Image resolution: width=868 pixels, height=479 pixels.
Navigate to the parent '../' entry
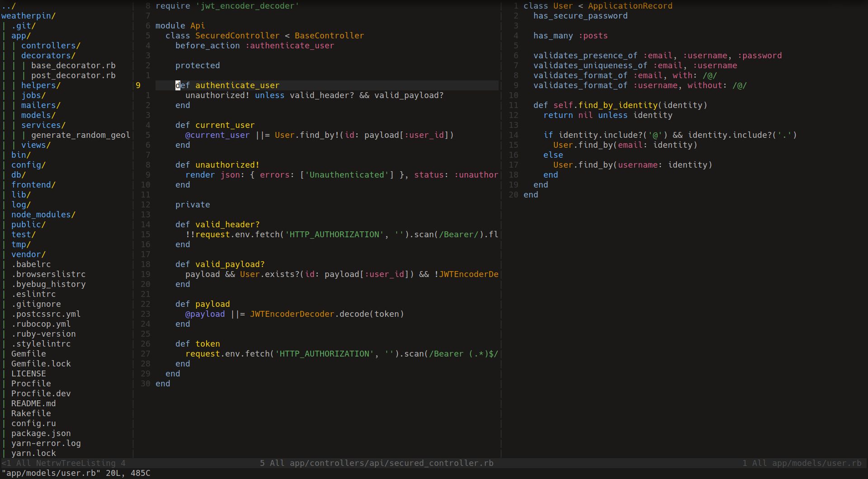point(9,5)
